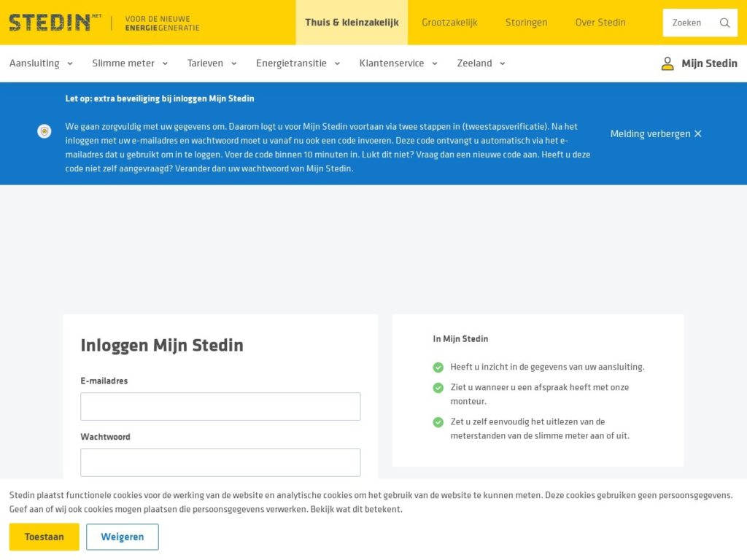Click the Weigeren cookie button
Screen dimensions: 747x560
tap(123, 536)
